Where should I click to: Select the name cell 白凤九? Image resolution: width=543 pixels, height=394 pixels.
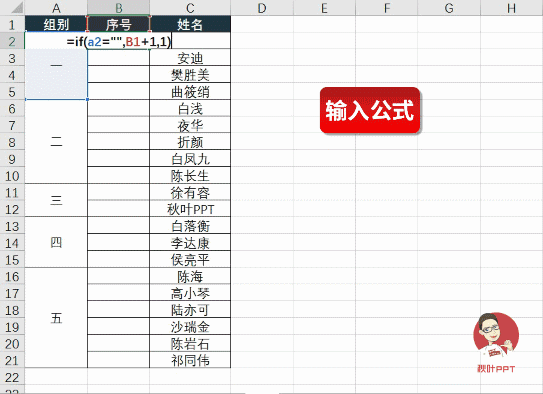[x=190, y=159]
